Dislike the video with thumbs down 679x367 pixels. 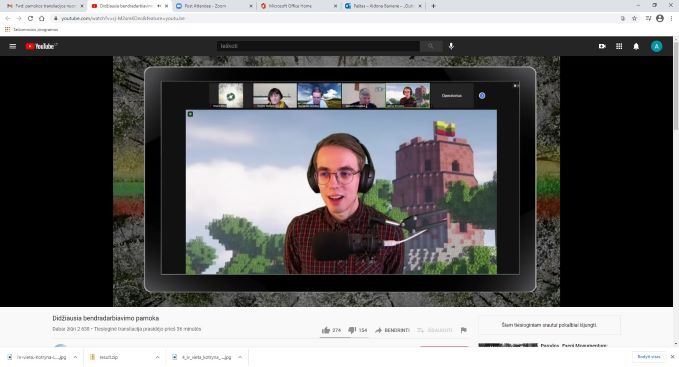click(x=352, y=330)
